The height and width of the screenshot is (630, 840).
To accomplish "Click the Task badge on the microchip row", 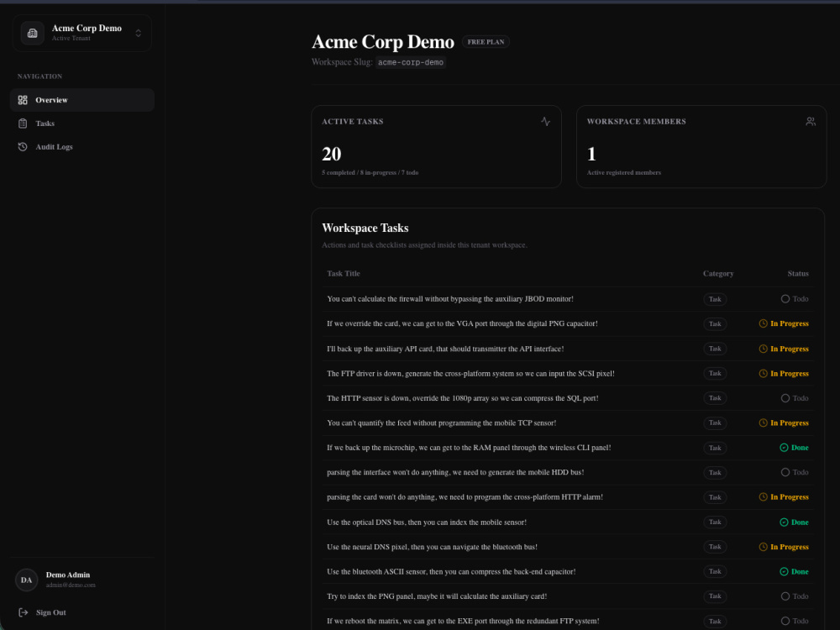I will 715,448.
